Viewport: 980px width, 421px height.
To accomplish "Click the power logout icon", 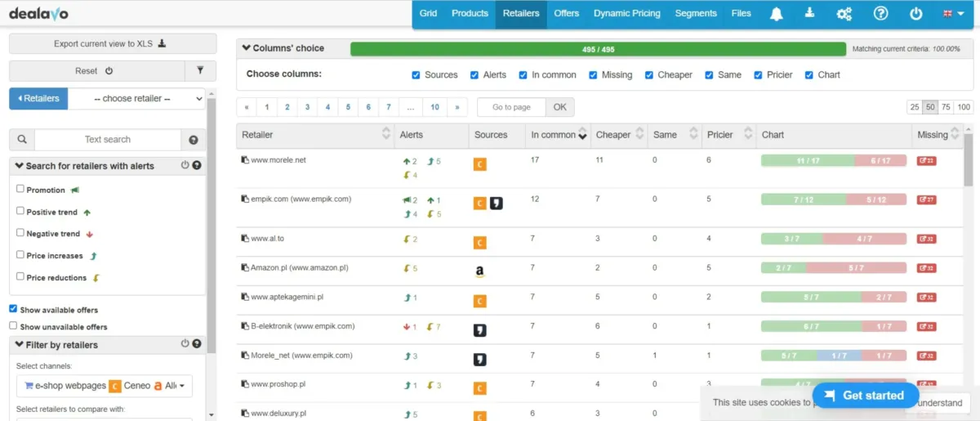I will pyautogui.click(x=916, y=14).
